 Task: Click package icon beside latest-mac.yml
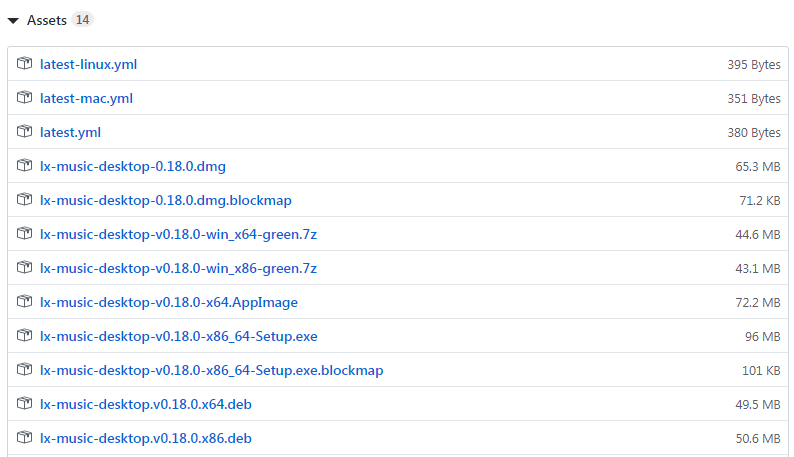24,98
